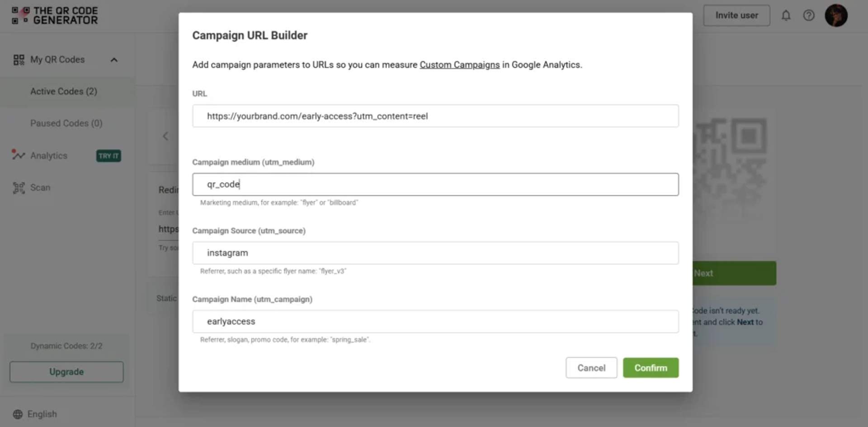Click the Invite user button
The width and height of the screenshot is (868, 427).
point(736,15)
